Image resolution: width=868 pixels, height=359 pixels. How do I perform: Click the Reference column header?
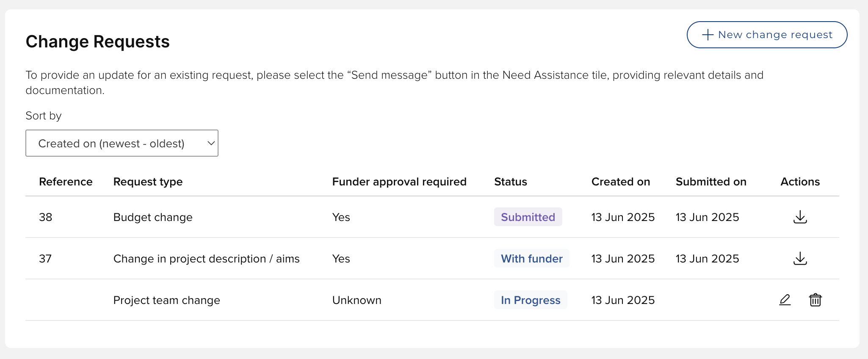[66, 182]
